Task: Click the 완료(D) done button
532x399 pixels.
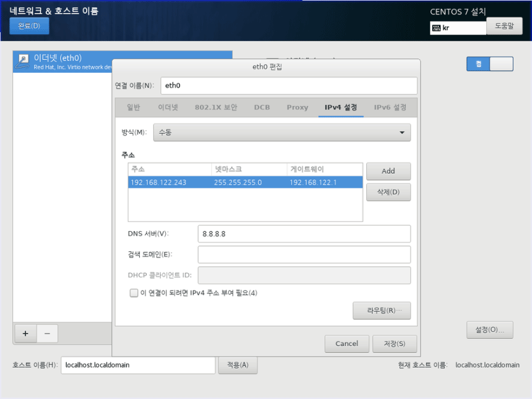Action: click(29, 26)
